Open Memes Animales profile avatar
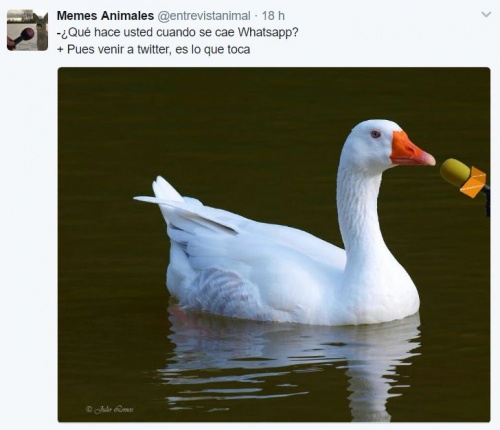Screen dimensions: 500x430 pyautogui.click(x=27, y=30)
